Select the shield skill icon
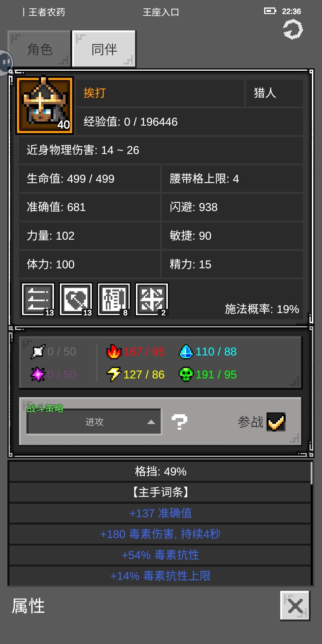322x644 pixels. click(x=76, y=299)
